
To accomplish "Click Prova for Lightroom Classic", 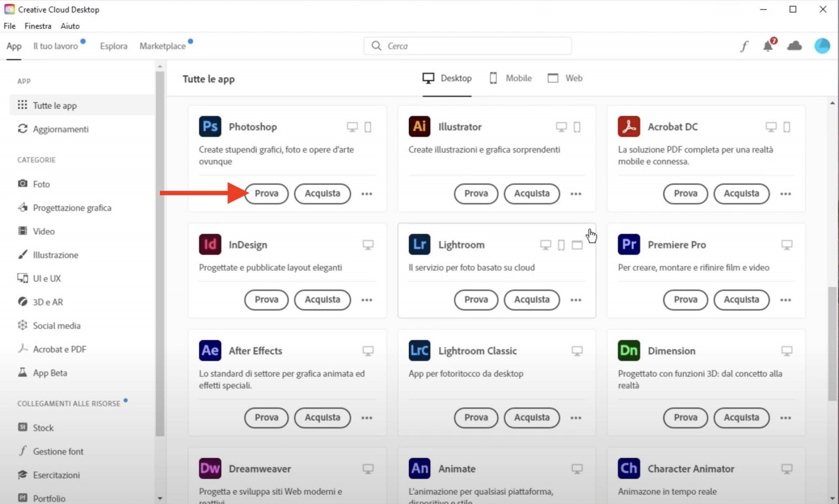I will (476, 417).
